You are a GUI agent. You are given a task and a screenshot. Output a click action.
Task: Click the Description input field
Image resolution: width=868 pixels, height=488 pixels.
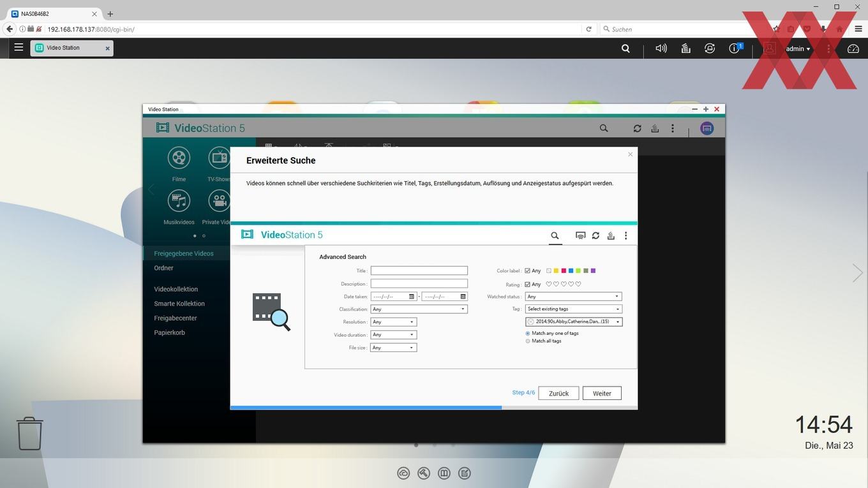tap(419, 284)
